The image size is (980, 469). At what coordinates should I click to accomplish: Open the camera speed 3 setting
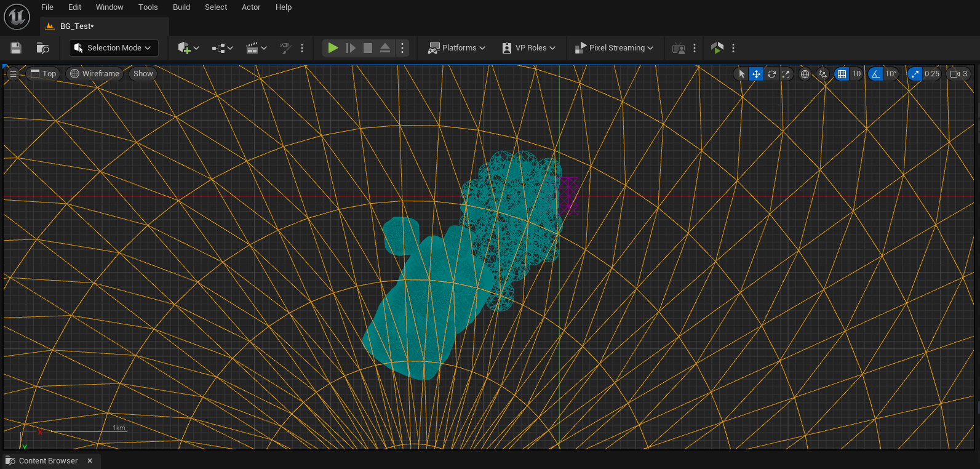pyautogui.click(x=959, y=74)
